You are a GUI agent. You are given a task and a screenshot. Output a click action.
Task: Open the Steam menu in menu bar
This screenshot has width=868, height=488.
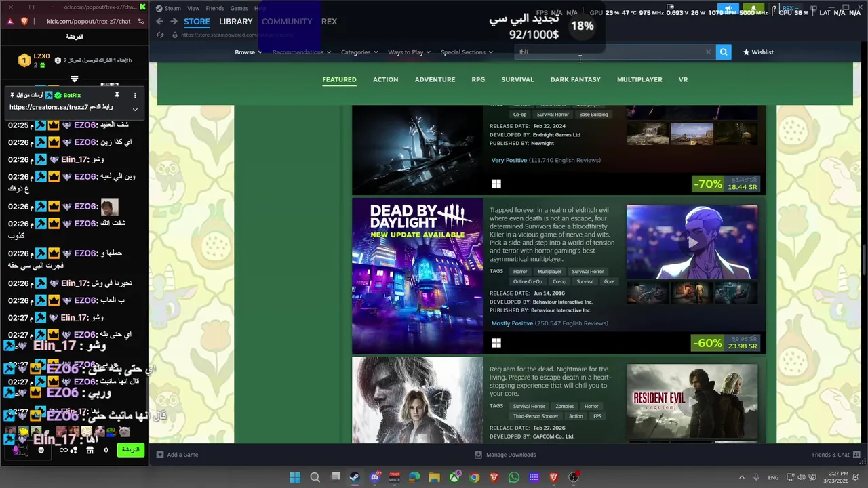tap(169, 8)
